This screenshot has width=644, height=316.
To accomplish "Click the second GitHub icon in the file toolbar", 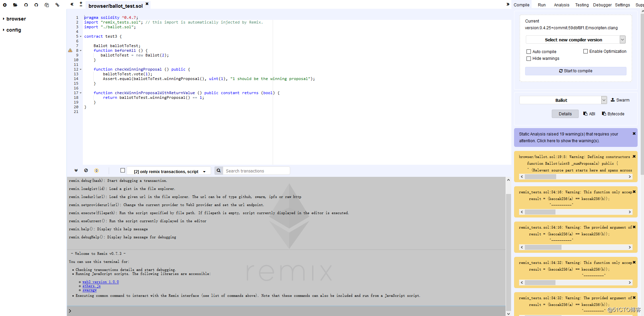I will (36, 5).
